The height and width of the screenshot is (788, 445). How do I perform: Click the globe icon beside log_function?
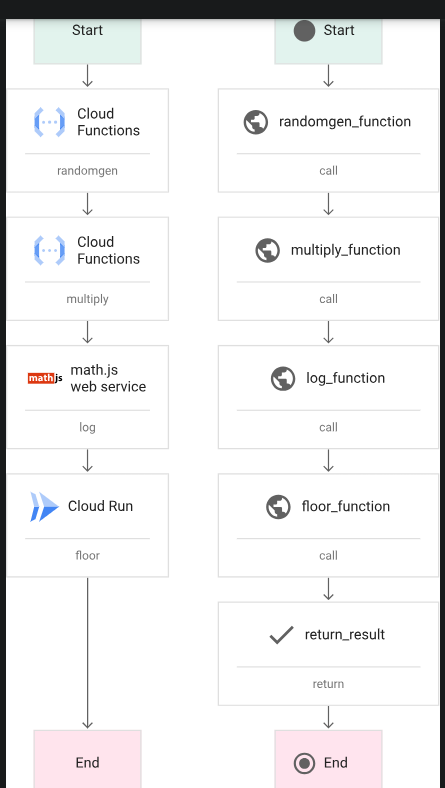pos(283,378)
